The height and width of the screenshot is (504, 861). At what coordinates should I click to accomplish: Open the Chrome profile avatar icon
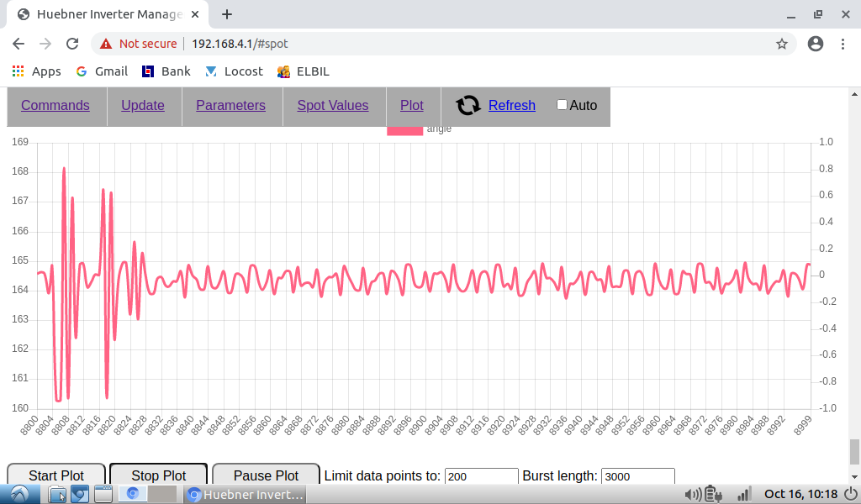click(815, 44)
